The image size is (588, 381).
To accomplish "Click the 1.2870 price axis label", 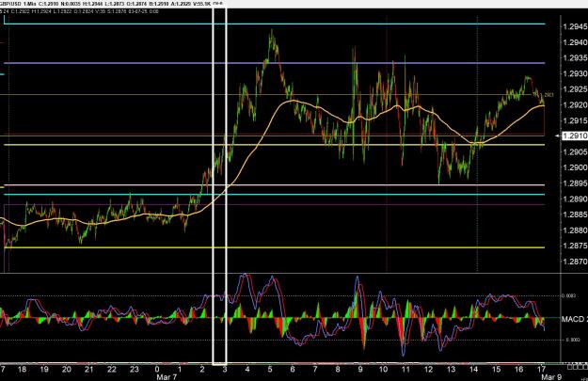I will pyautogui.click(x=575, y=261).
